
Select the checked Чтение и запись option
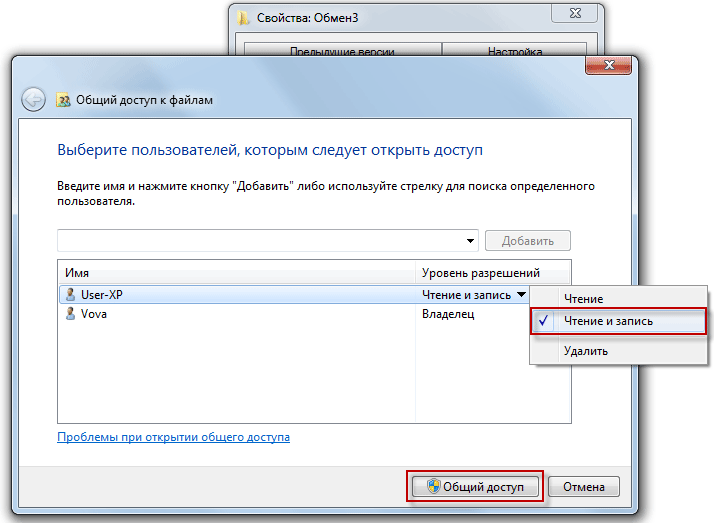618,321
